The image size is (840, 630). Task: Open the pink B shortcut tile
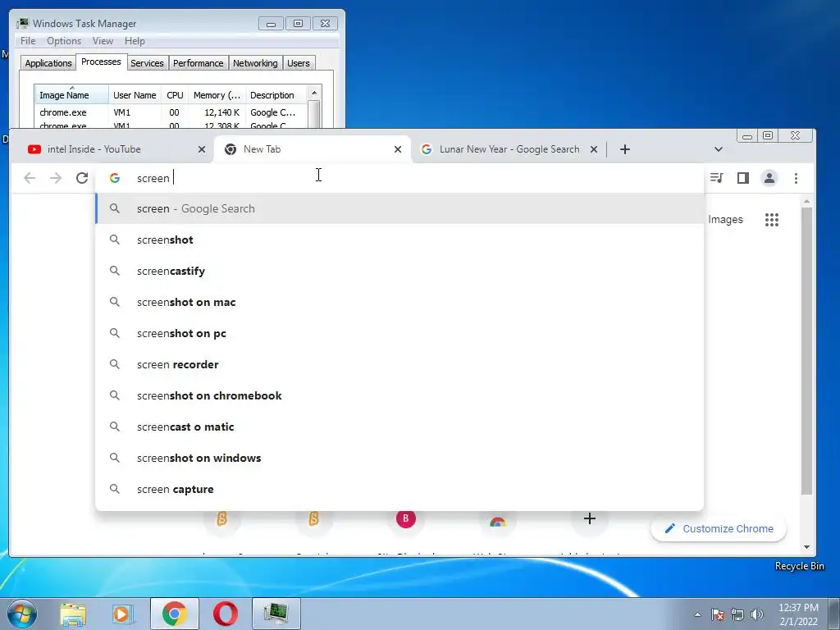point(405,518)
